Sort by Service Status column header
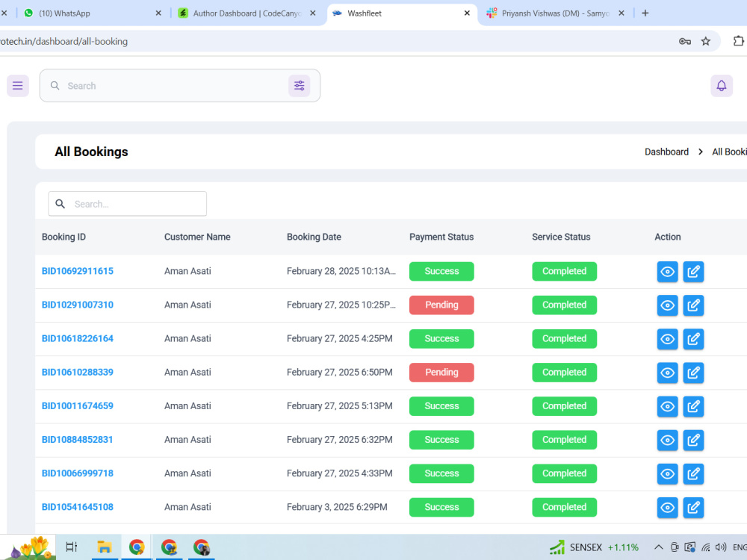 tap(561, 237)
